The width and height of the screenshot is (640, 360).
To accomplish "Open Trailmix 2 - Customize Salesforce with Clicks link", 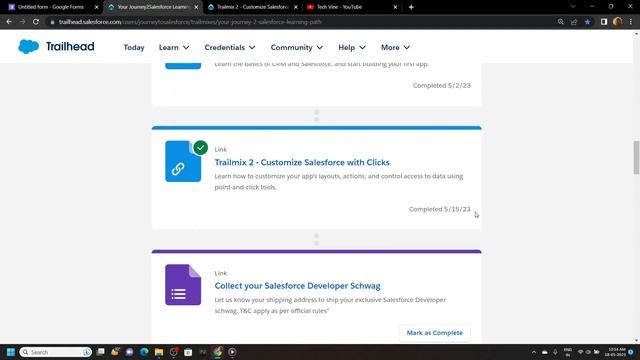I will point(302,162).
